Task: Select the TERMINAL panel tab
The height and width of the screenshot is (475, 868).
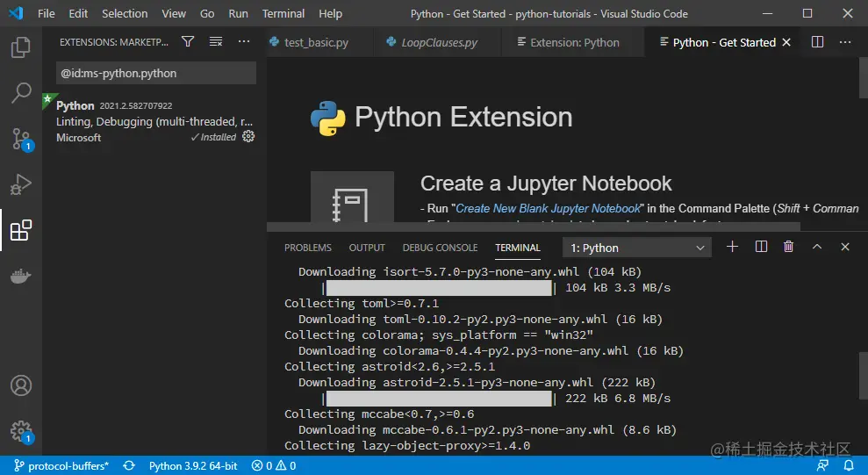Action: point(518,248)
